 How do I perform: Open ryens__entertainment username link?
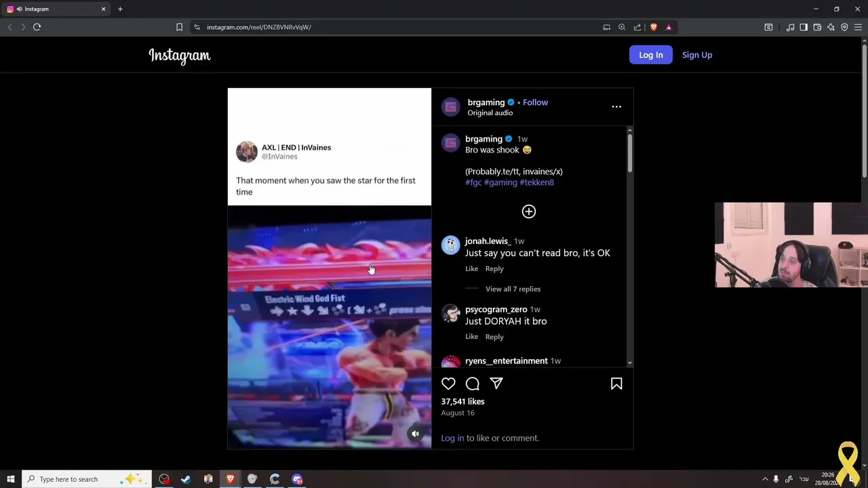[x=507, y=361]
